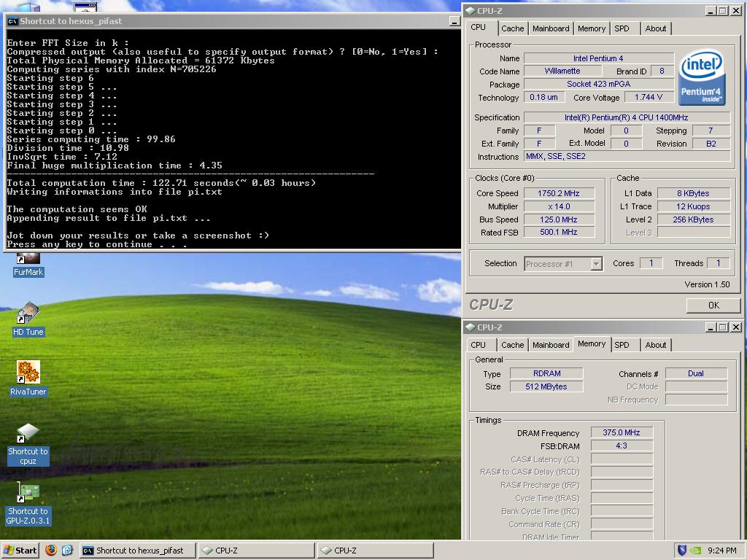Open Mainboard tab in lower CPU-Z window

pyautogui.click(x=551, y=345)
